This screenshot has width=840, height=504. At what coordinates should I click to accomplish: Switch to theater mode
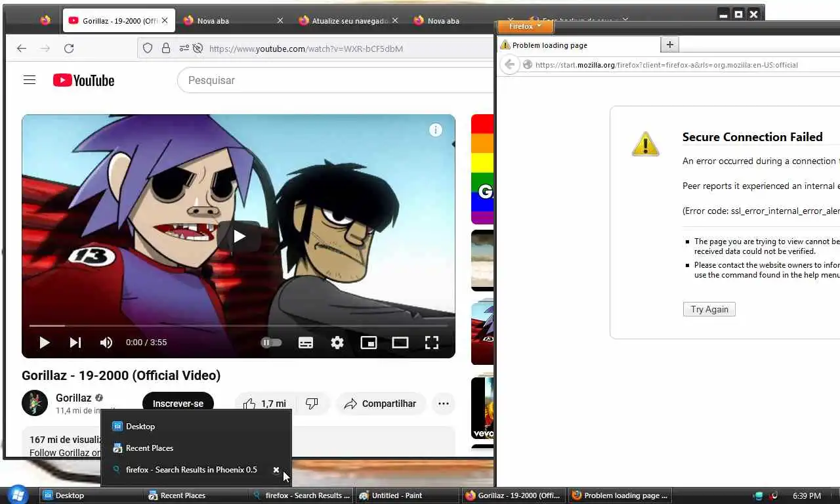[x=400, y=342]
